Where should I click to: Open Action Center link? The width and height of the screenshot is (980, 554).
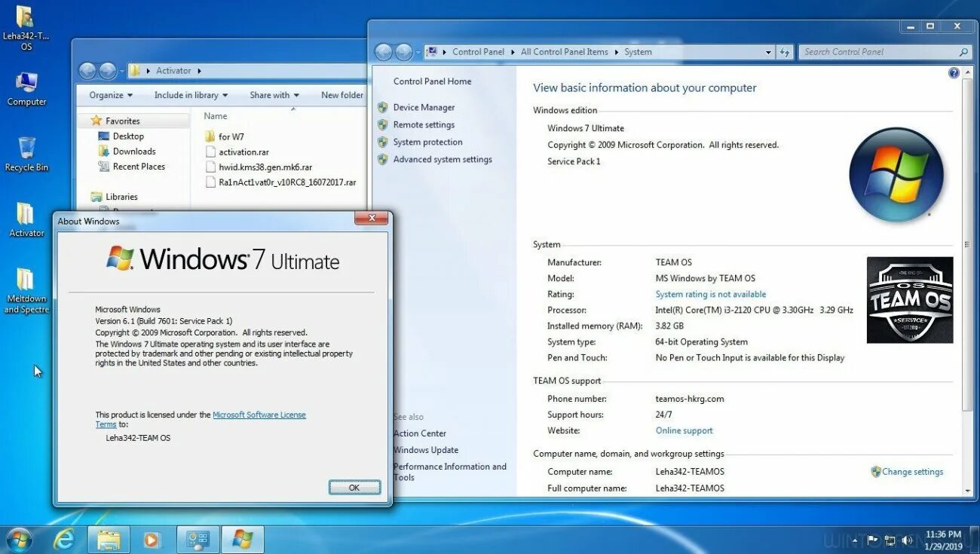click(419, 433)
